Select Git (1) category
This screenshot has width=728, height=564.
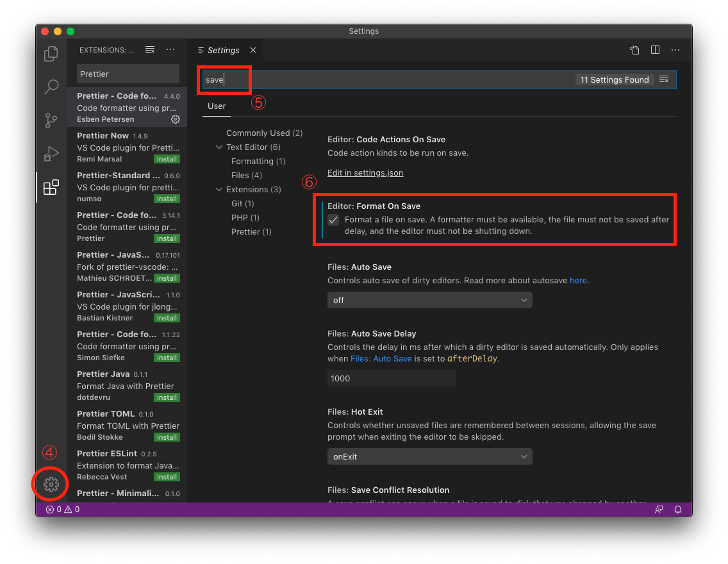(x=242, y=203)
